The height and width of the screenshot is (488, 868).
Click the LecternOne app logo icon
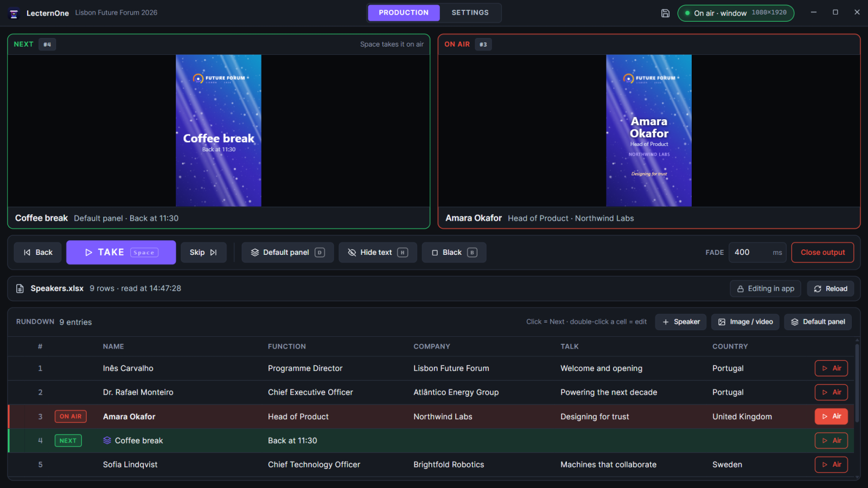click(14, 13)
